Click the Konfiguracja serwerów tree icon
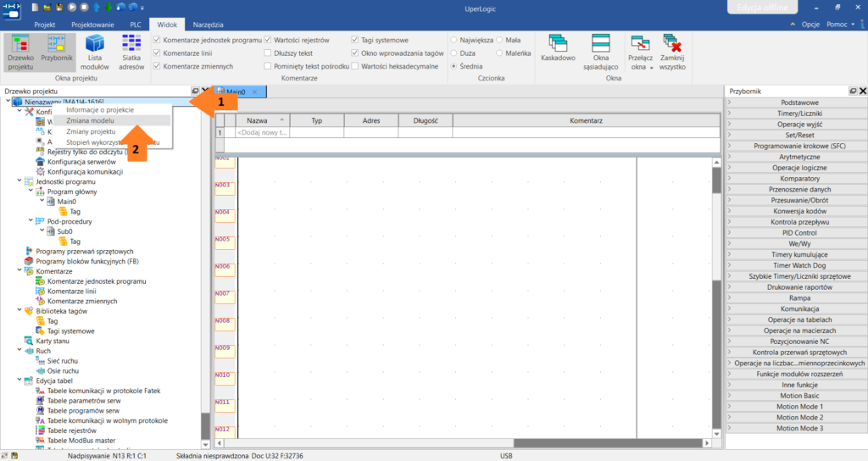 (x=40, y=162)
